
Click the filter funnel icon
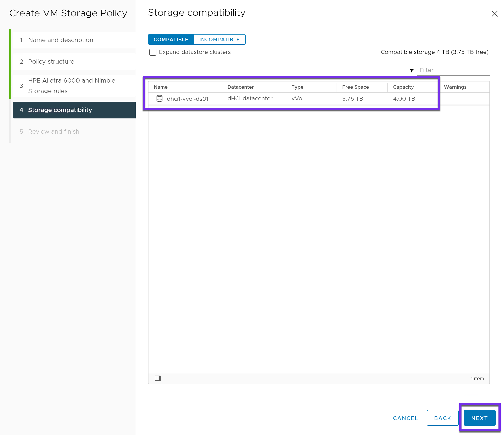(411, 70)
